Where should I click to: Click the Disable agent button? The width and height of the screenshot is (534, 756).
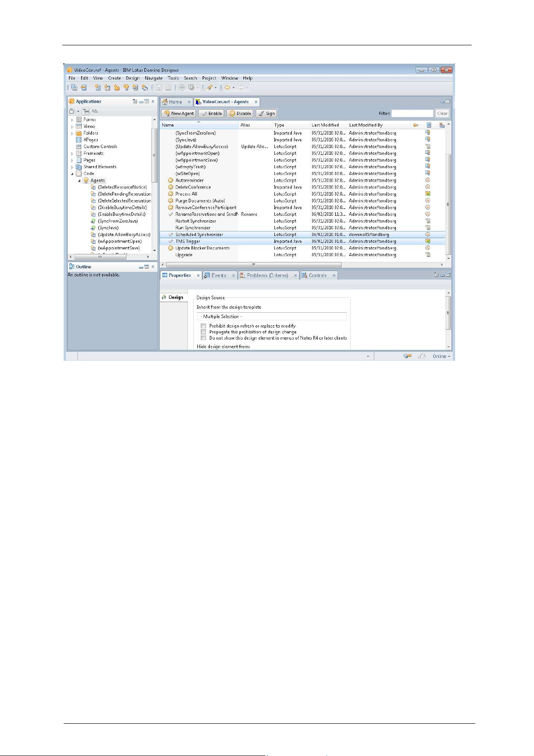tap(240, 114)
